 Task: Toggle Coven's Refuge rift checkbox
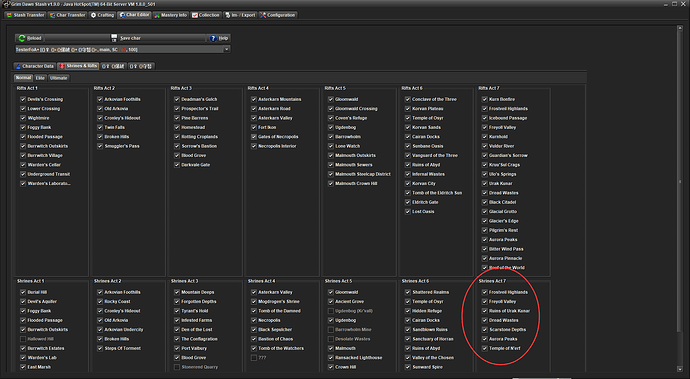331,118
